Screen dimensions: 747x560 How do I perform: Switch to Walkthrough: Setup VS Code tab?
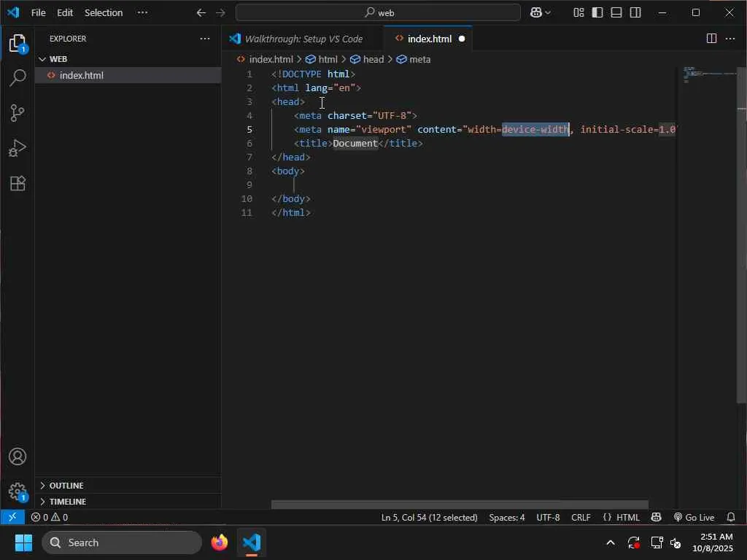click(303, 39)
